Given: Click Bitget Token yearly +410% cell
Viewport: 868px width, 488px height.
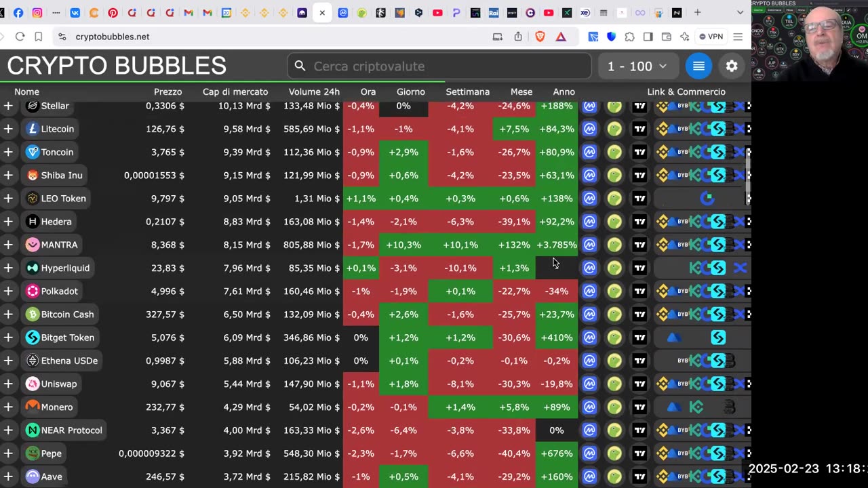Looking at the screenshot, I should (557, 338).
